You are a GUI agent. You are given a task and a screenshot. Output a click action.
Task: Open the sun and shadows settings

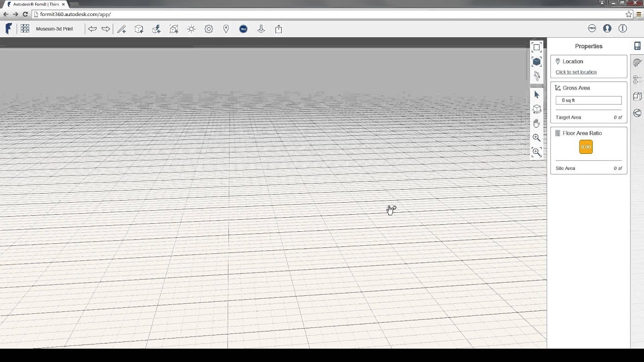(x=191, y=29)
